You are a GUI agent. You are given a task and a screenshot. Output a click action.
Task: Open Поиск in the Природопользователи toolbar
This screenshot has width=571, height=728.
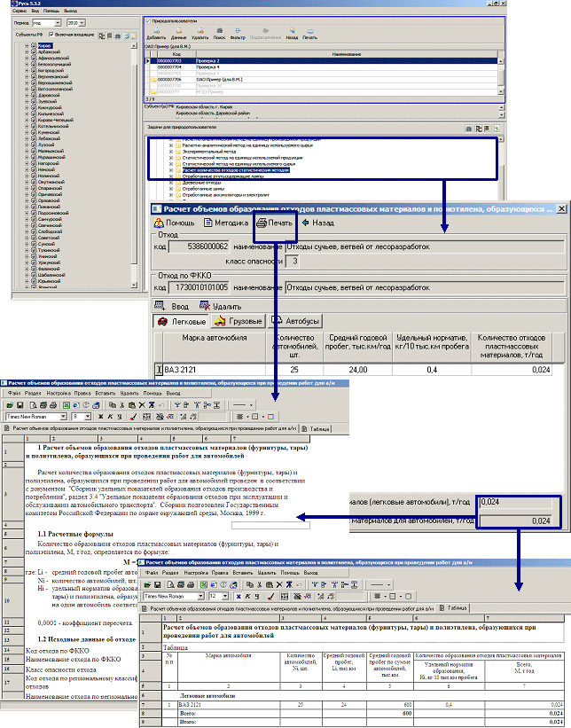(218, 32)
